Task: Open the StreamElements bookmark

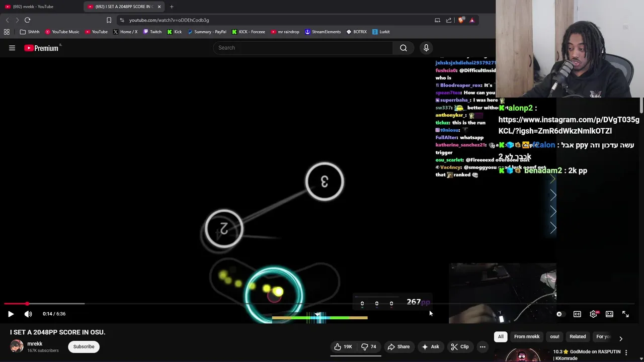Action: (323, 32)
